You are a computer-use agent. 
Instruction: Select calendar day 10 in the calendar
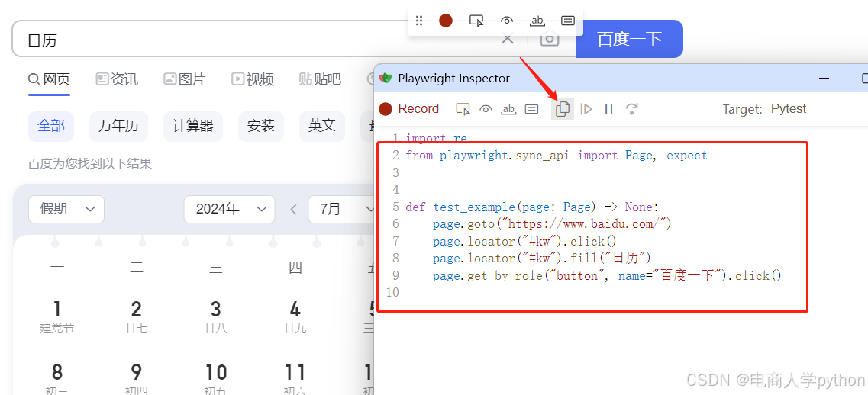[x=215, y=378]
